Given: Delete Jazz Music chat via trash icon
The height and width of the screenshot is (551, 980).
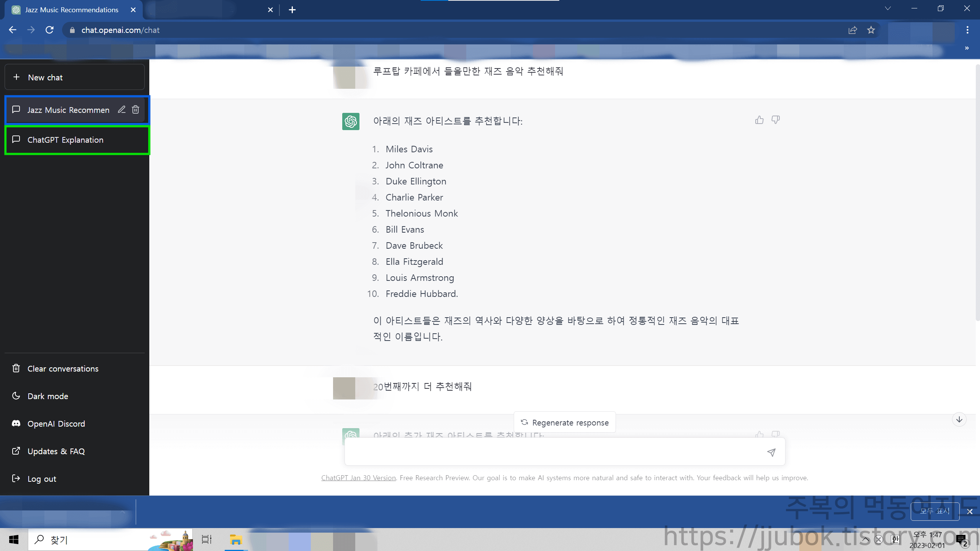Looking at the screenshot, I should (136, 110).
